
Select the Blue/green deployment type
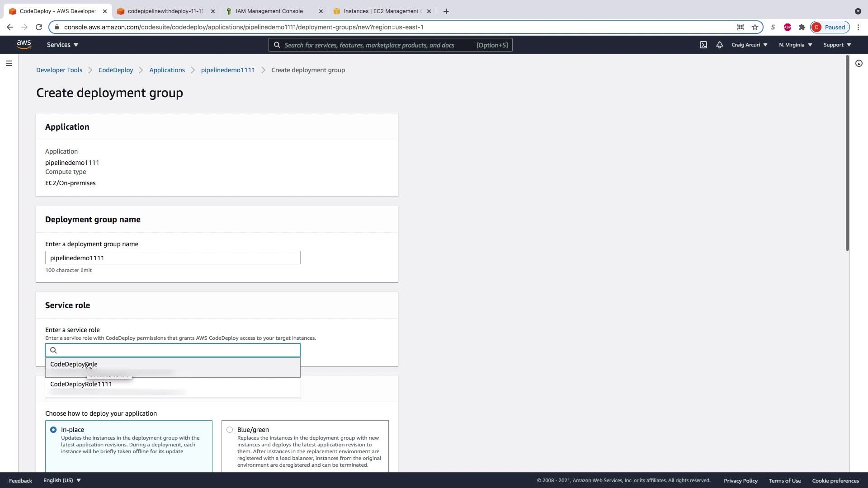230,430
